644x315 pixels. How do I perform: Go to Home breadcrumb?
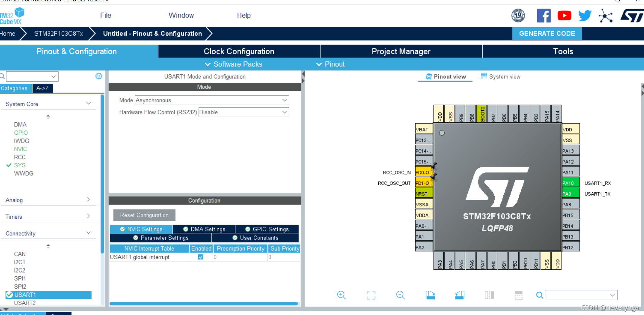point(8,33)
